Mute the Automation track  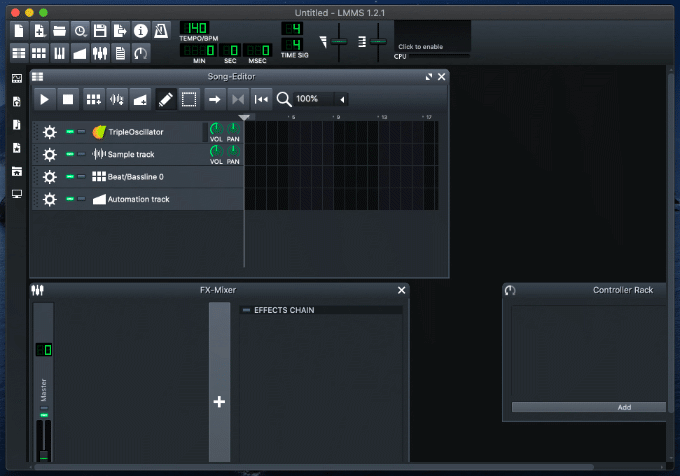pos(70,199)
